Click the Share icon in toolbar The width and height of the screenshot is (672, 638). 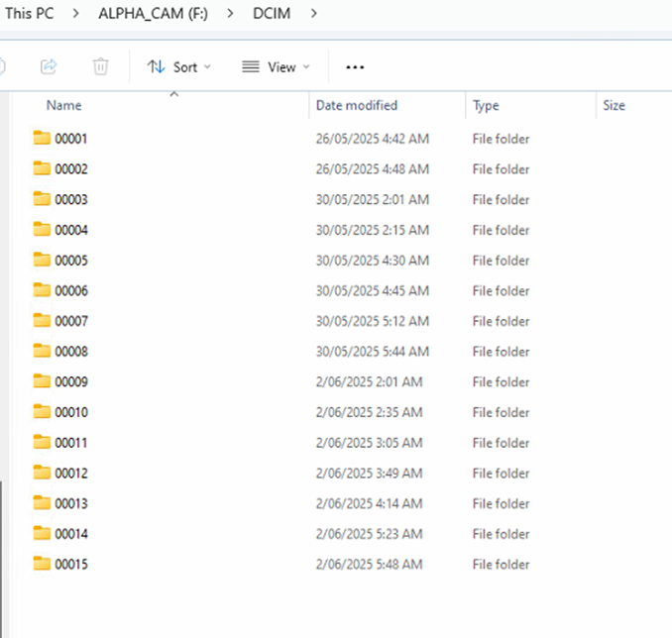click(x=49, y=66)
